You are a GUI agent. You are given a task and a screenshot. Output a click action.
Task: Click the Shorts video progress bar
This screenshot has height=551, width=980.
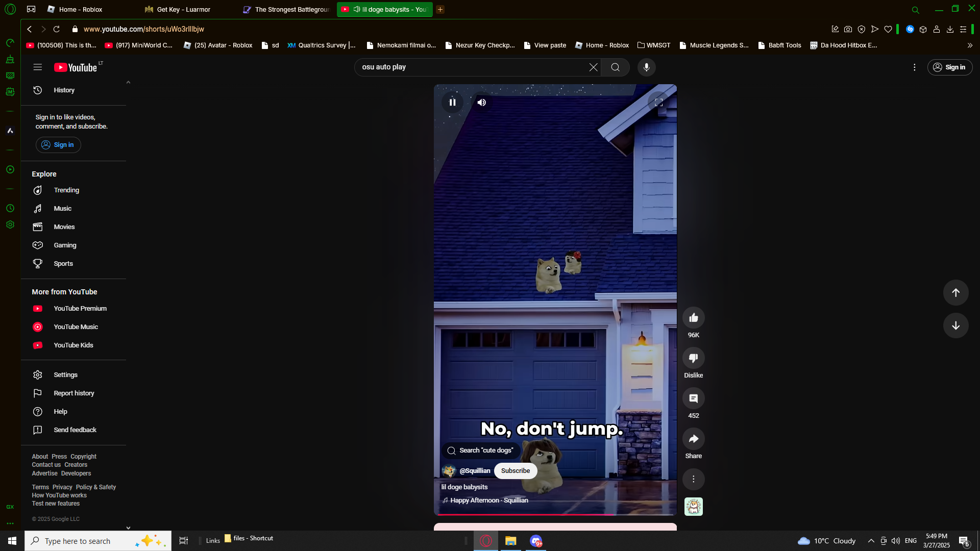click(x=555, y=514)
